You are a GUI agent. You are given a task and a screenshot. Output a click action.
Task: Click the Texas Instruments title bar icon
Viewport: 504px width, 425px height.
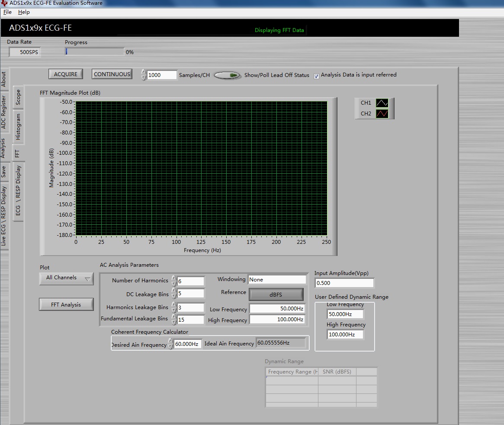[x=4, y=3]
